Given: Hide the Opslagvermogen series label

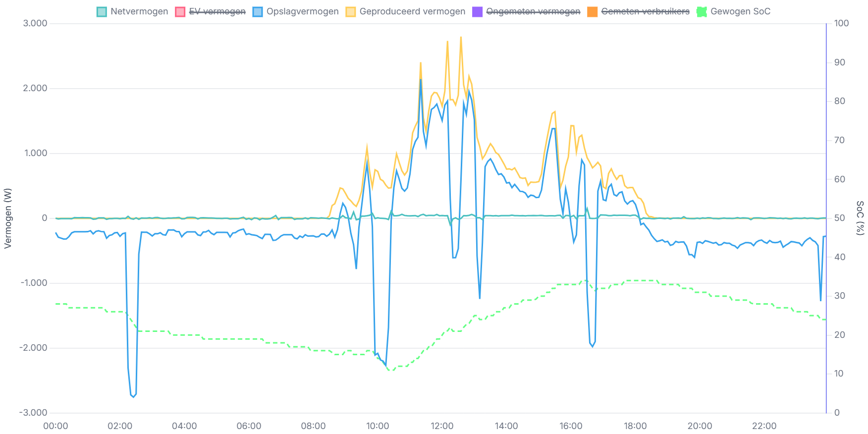Looking at the screenshot, I should click(302, 11).
